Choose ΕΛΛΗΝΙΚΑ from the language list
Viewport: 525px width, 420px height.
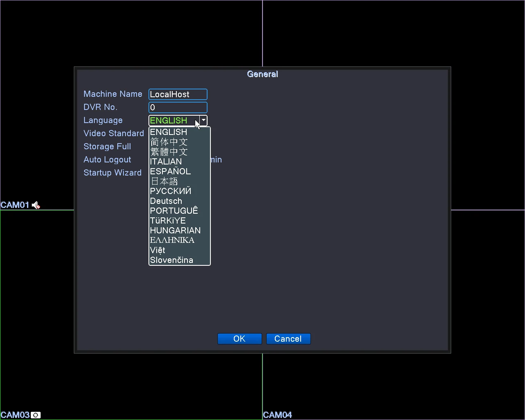(180, 240)
